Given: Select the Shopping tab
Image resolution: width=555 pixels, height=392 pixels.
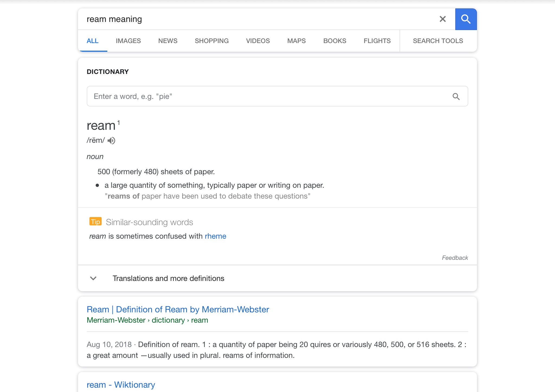Looking at the screenshot, I should 212,41.
